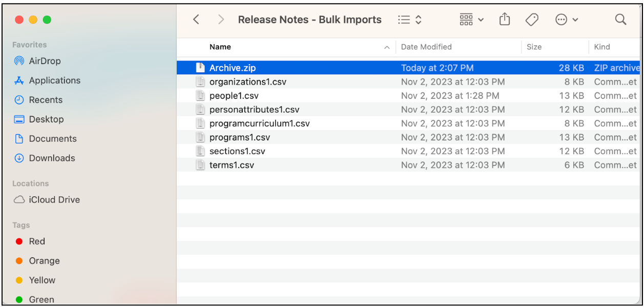
Task: Toggle sort order chevron in Name column
Action: 387,47
